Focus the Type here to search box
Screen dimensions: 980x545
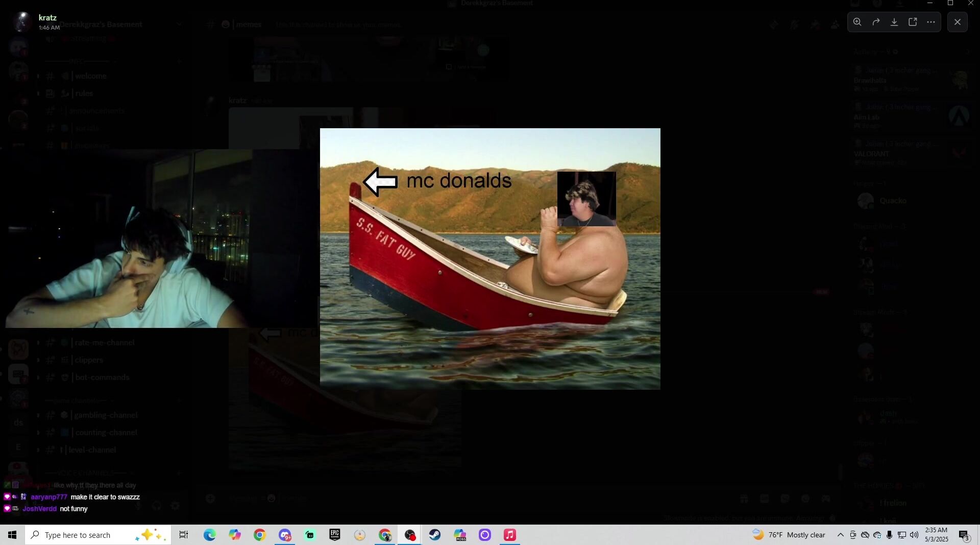point(98,535)
